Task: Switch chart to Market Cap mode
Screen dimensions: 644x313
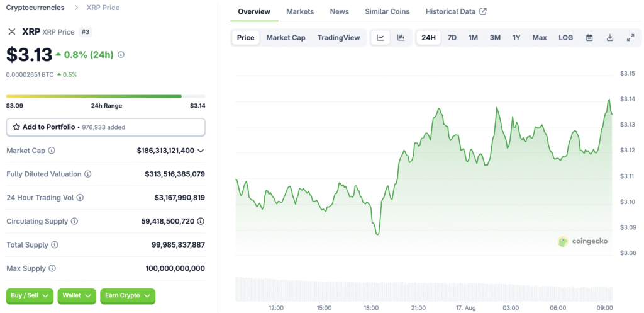Action: coord(286,38)
